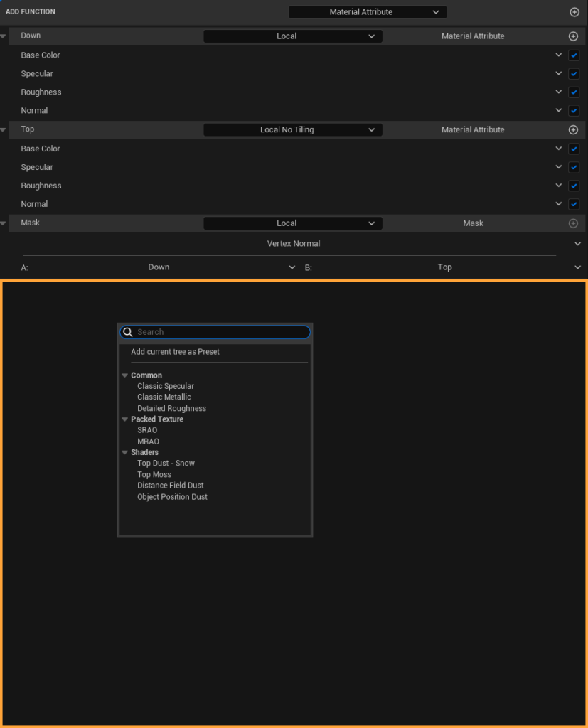
Task: Click the plus icon on the Top layer row
Action: point(574,129)
